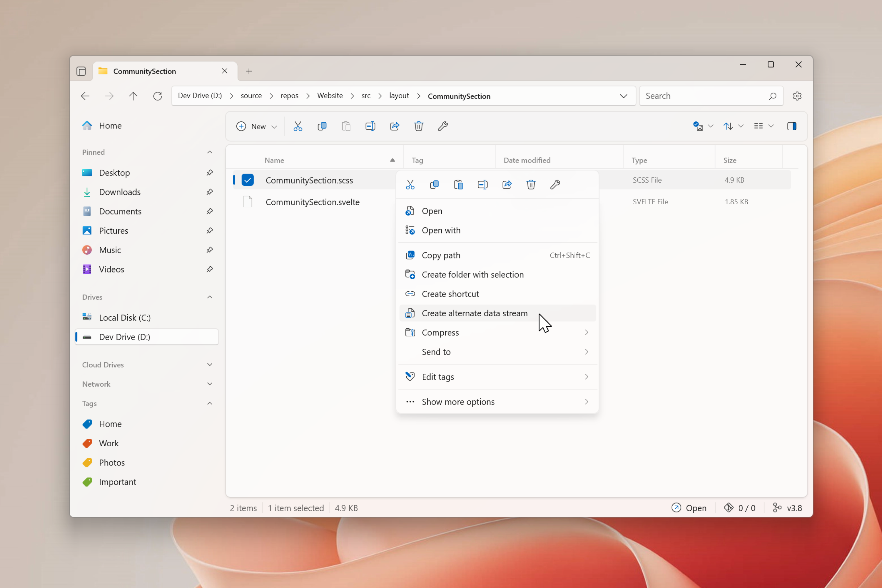Paste using the toolbar paste icon
The image size is (882, 588).
coord(346,126)
